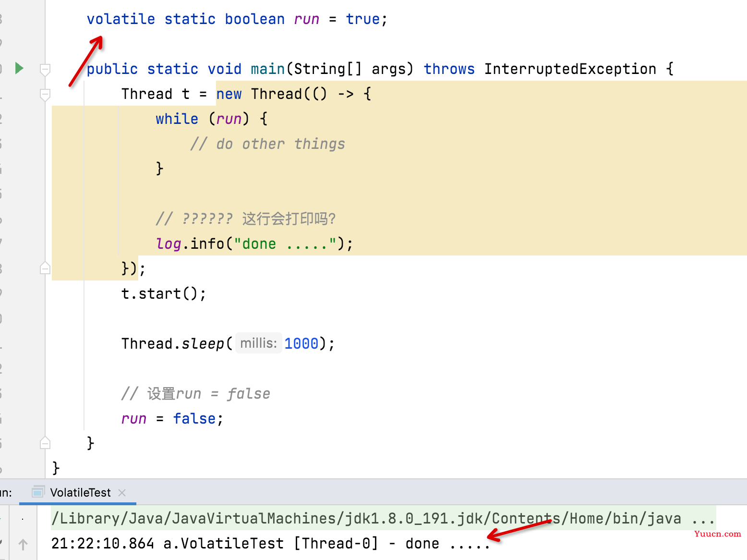Click the 'throws' keyword
The width and height of the screenshot is (747, 560).
pos(449,69)
